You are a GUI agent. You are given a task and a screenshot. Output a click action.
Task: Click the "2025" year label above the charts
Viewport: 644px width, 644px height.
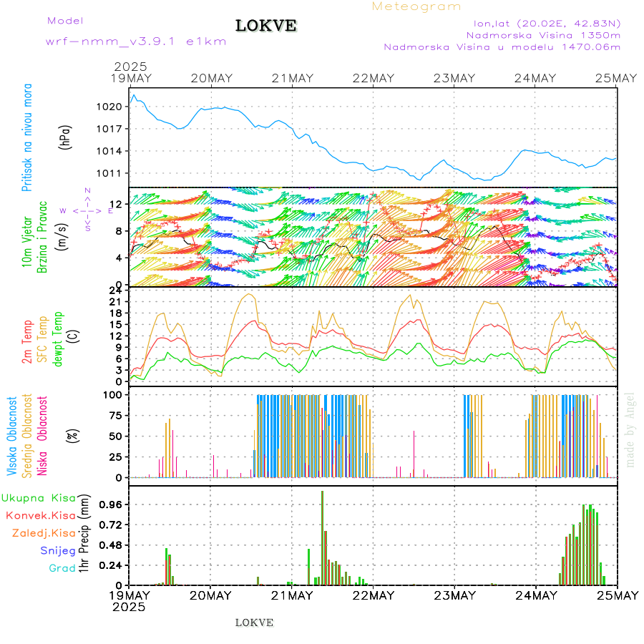click(x=130, y=67)
